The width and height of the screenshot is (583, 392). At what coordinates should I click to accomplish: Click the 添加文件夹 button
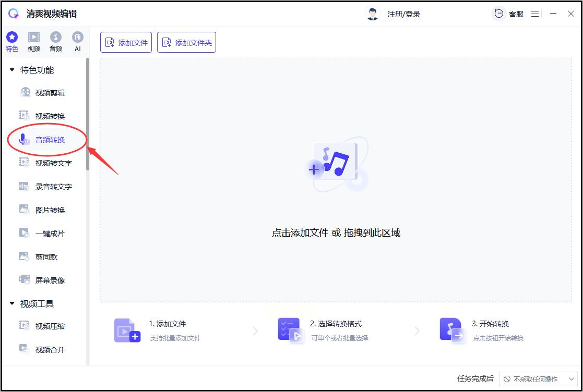[x=187, y=42]
